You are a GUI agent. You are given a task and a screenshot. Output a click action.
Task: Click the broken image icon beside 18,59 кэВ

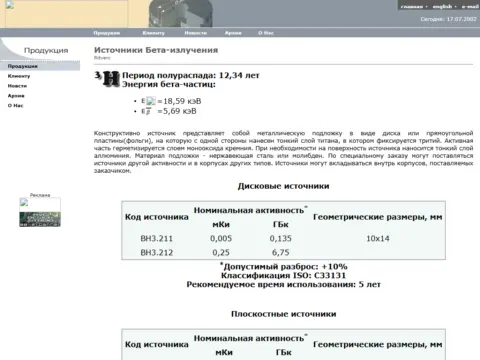coord(151,101)
